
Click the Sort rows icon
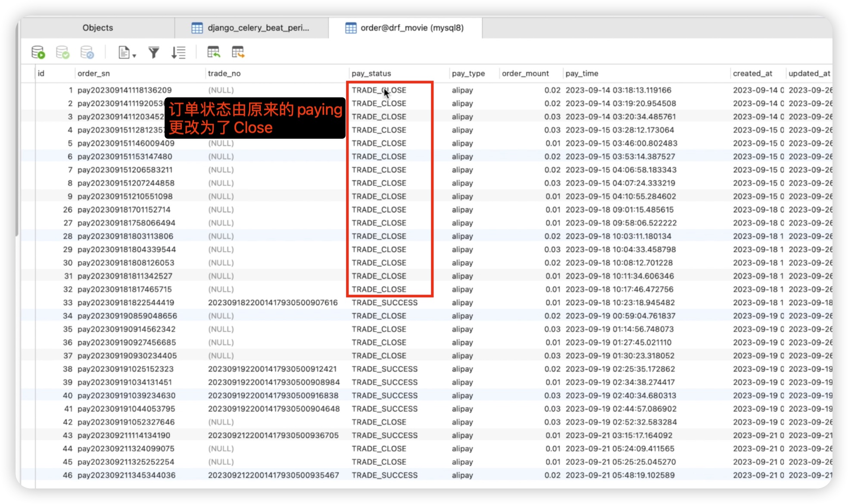click(178, 53)
